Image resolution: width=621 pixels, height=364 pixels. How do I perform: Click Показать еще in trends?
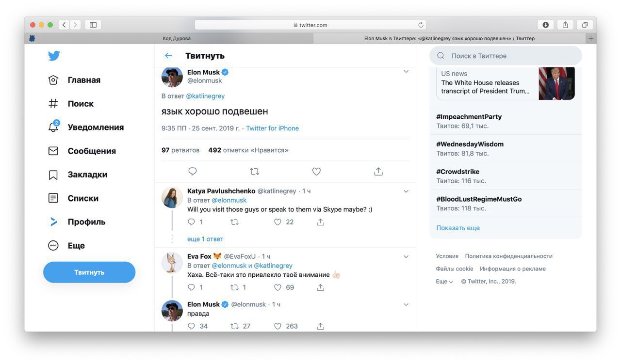(458, 228)
